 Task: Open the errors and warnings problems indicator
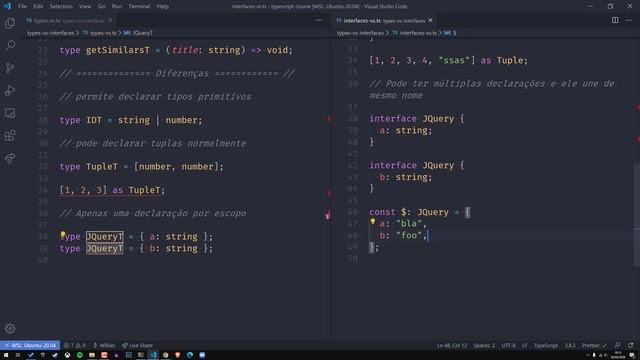coord(75,345)
